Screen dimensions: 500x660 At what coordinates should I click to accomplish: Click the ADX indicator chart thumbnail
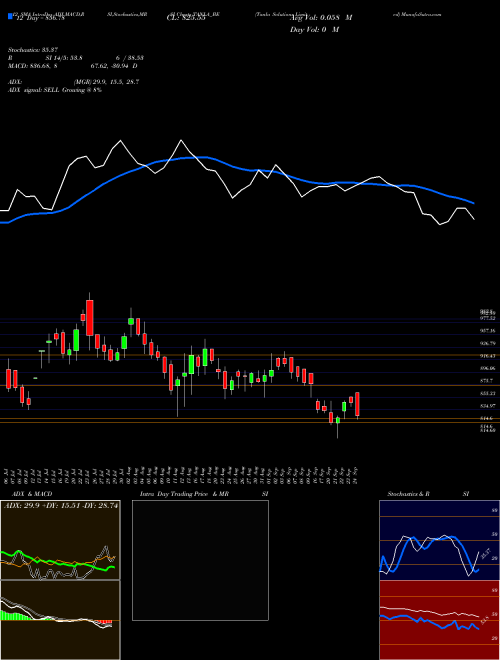pos(60,540)
